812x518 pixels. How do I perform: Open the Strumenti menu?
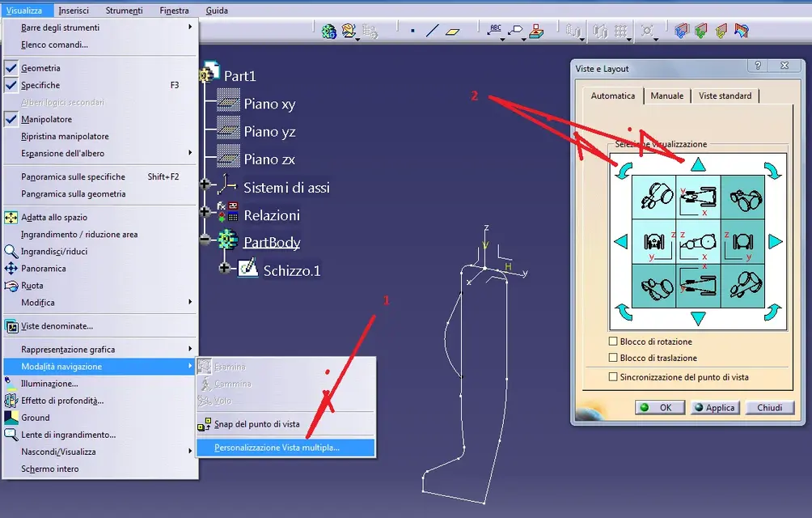tap(124, 11)
